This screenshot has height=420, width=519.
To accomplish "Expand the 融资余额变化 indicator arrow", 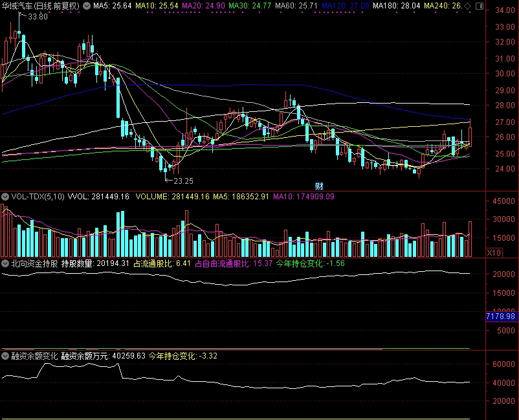I will click(x=5, y=356).
